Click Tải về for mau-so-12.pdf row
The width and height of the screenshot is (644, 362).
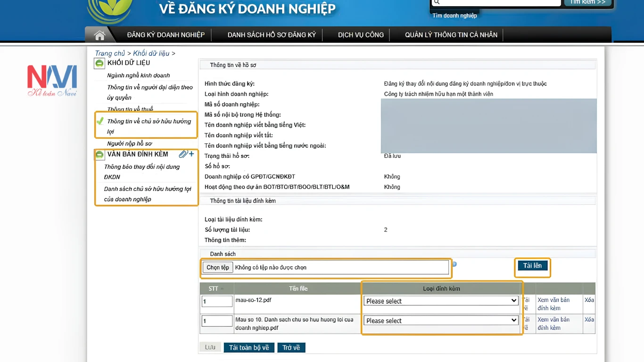click(527, 304)
